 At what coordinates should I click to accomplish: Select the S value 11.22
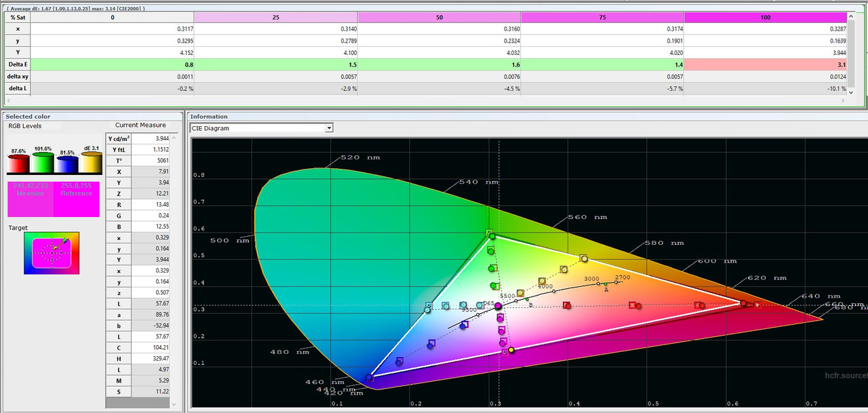pyautogui.click(x=150, y=391)
